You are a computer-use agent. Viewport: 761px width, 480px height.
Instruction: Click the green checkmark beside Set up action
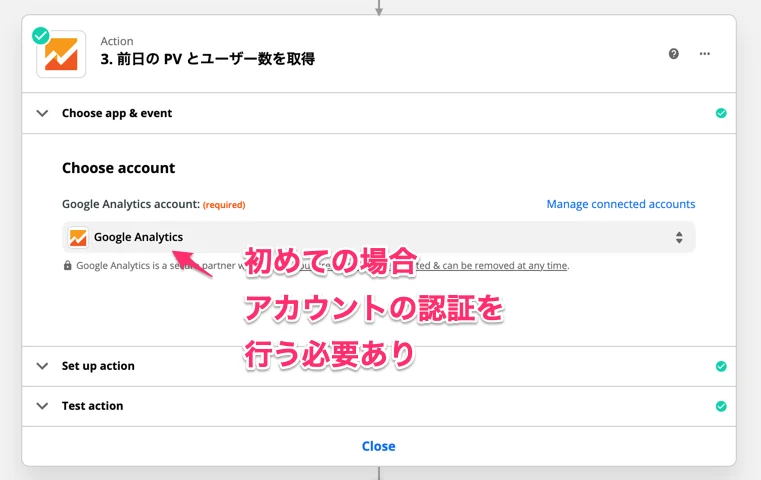click(721, 366)
